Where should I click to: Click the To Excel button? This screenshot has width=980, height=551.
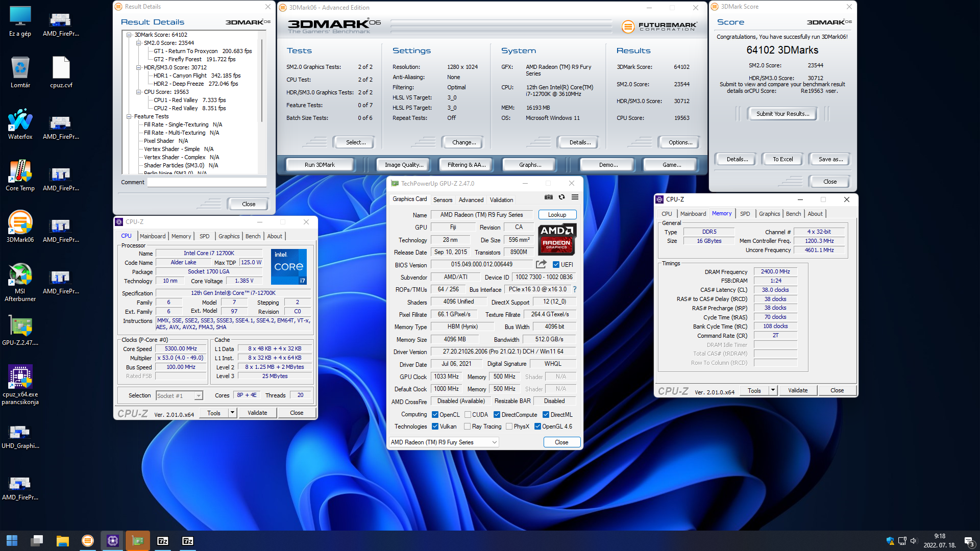pyautogui.click(x=782, y=159)
